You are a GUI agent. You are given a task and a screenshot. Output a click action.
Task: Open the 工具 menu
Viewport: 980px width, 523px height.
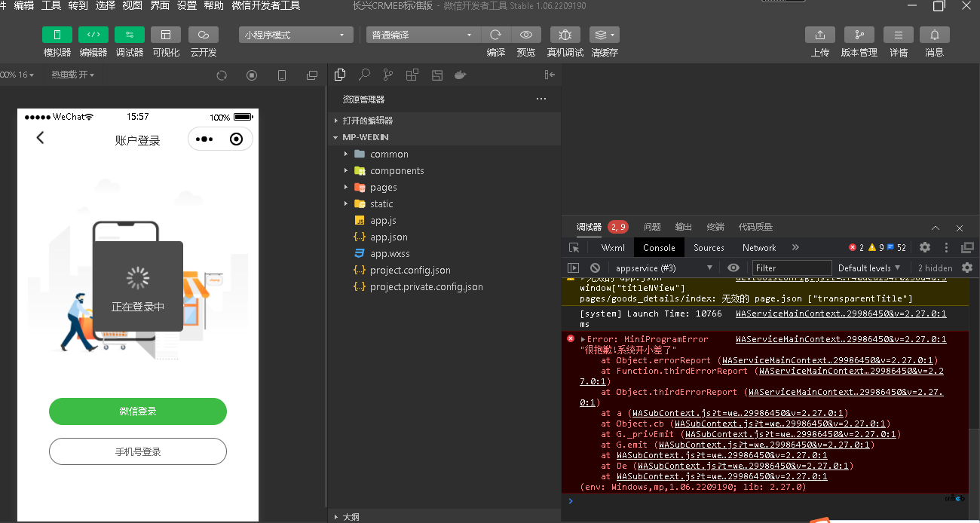click(x=51, y=5)
